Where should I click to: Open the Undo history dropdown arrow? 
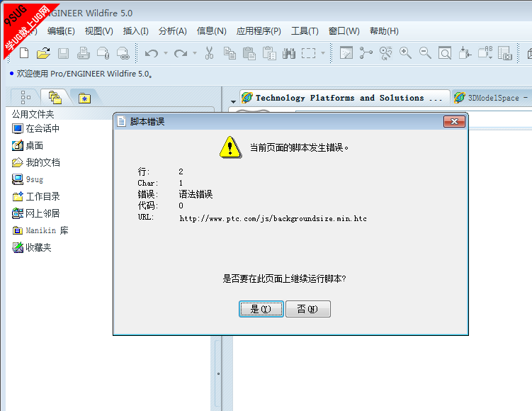tap(166, 53)
